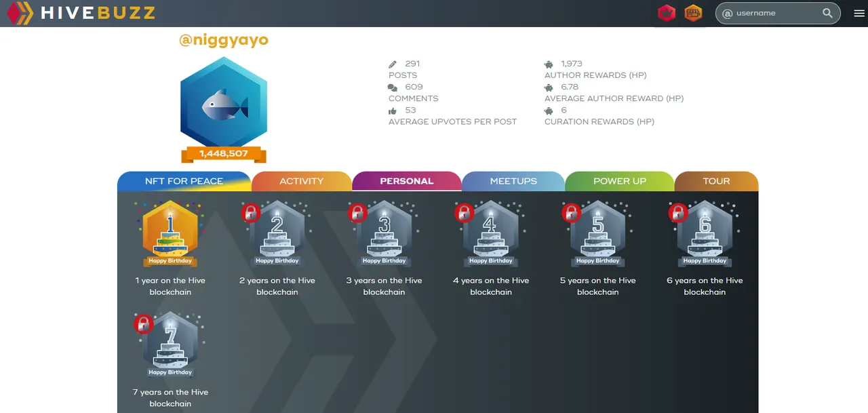Switch to the NFT FOR PEACE tab
Screen dimensions: 868x413
pyautogui.click(x=184, y=181)
